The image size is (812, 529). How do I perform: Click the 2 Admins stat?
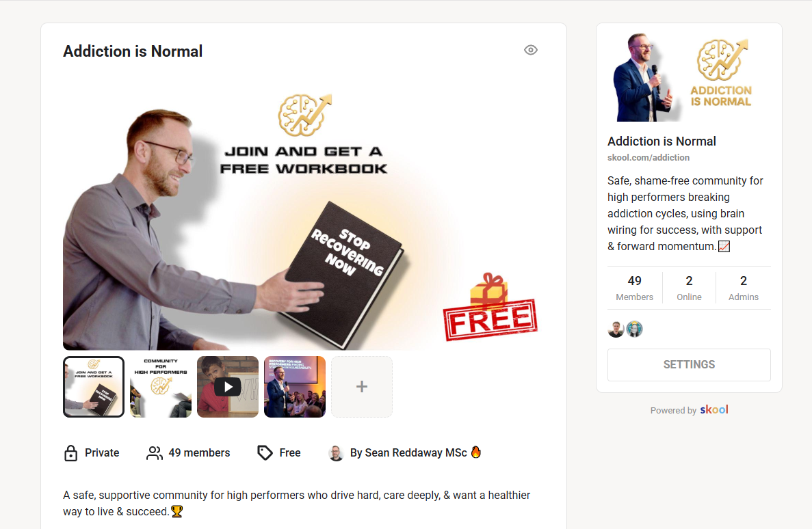click(744, 288)
